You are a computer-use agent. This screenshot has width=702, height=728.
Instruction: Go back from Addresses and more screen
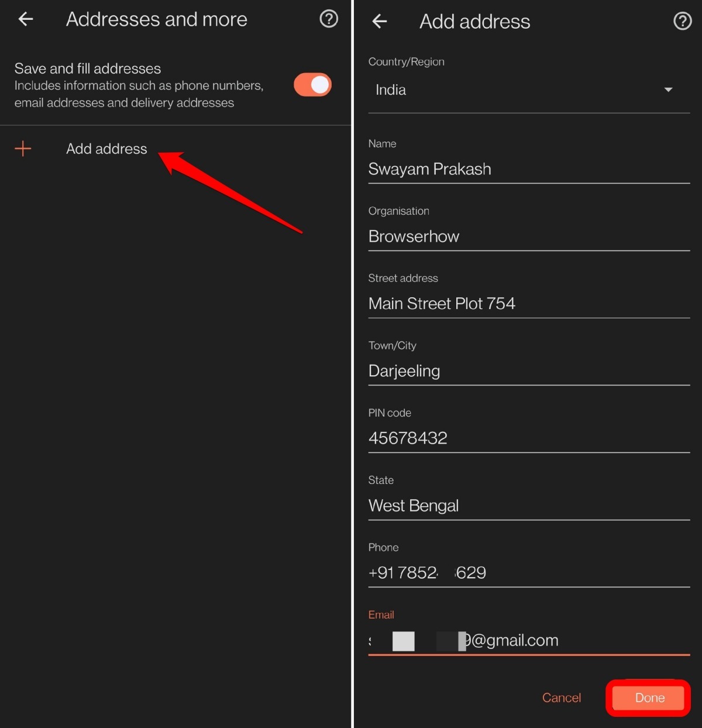click(x=26, y=19)
